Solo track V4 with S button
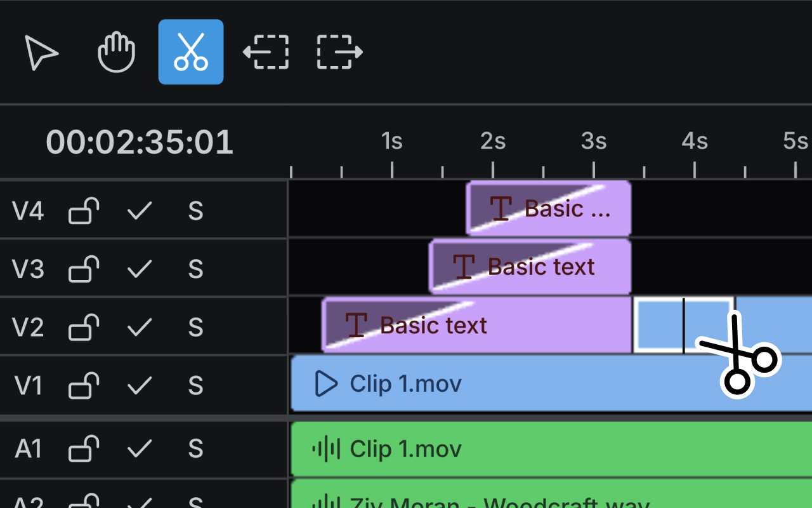Viewport: 812px width, 508px height. (195, 211)
